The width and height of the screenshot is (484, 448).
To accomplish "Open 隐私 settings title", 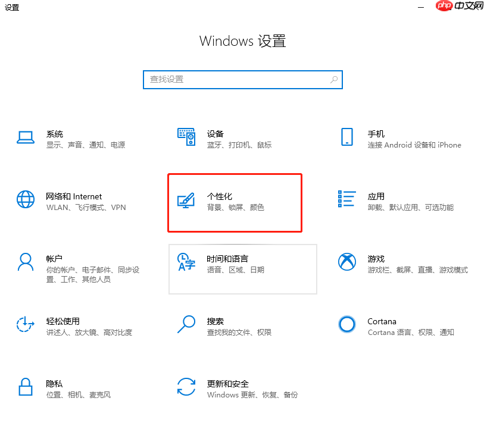I will click(54, 384).
